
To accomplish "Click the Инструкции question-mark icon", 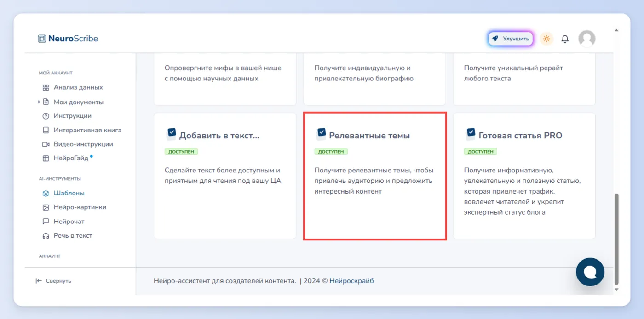I will coord(46,116).
